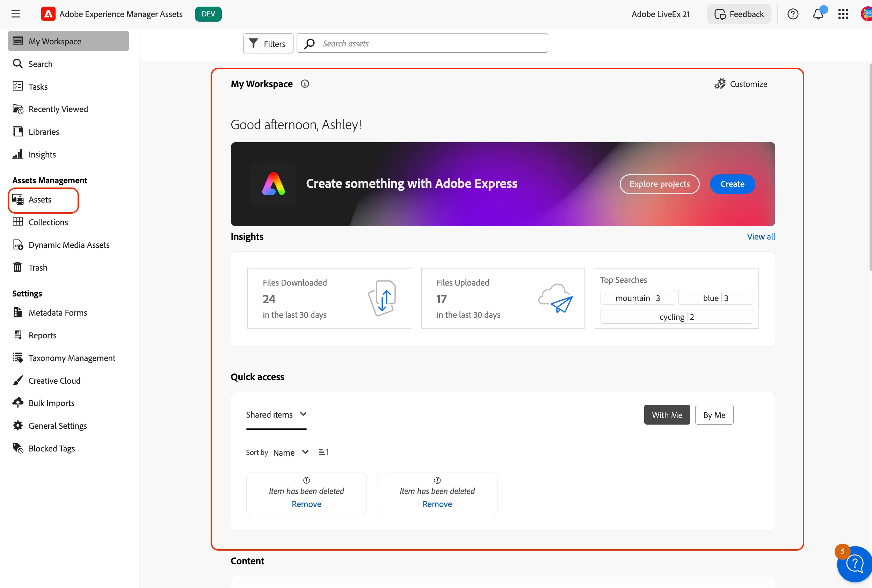Switch to the With Me view
This screenshot has width=872, height=588.
click(667, 415)
